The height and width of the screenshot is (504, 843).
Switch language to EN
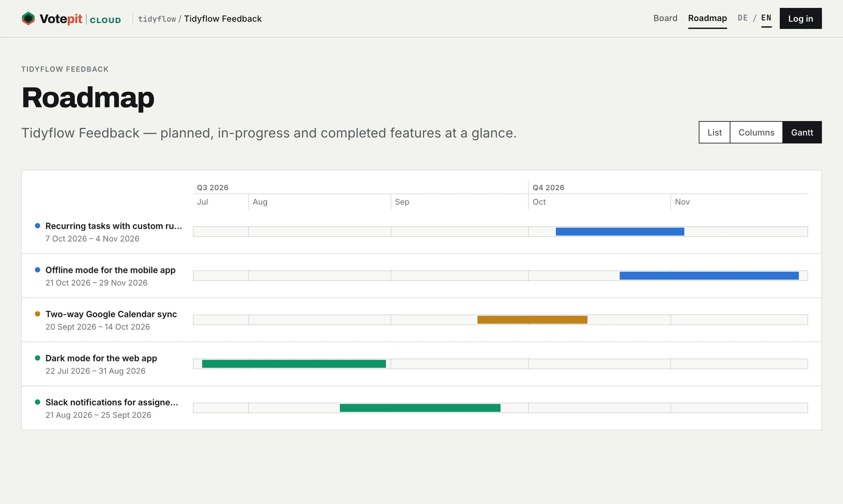coord(766,18)
